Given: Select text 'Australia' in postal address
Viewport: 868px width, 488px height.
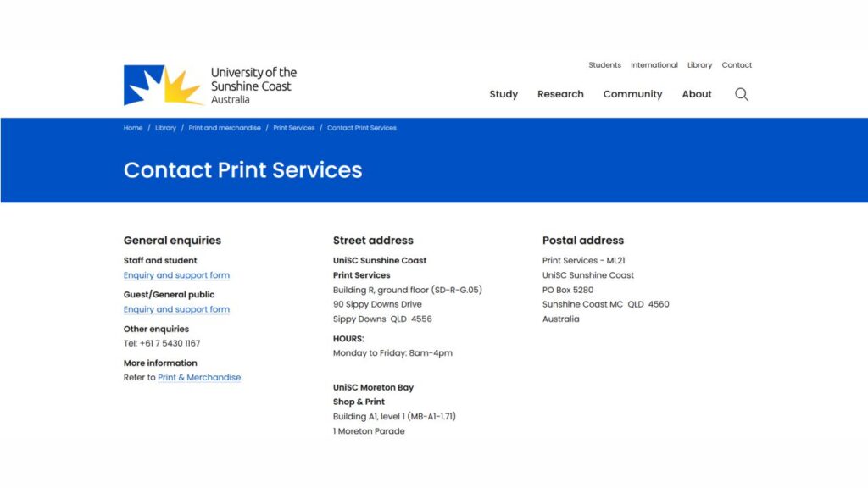Looking at the screenshot, I should pyautogui.click(x=560, y=319).
